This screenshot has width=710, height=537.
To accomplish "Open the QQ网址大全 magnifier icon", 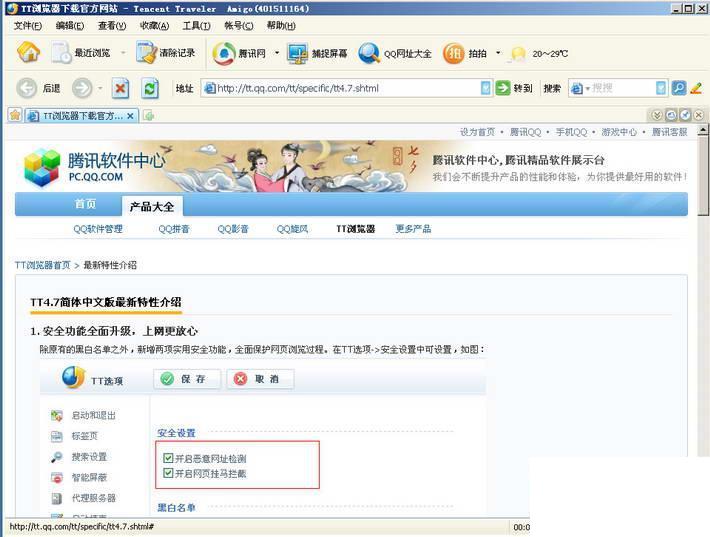I will click(x=369, y=53).
